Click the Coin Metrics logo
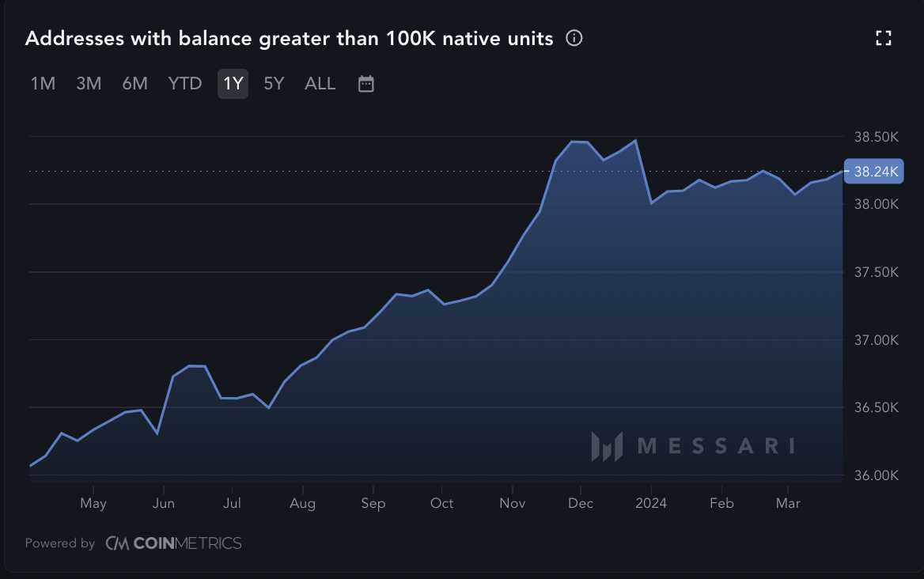Screen dimensions: 924x579 173,543
